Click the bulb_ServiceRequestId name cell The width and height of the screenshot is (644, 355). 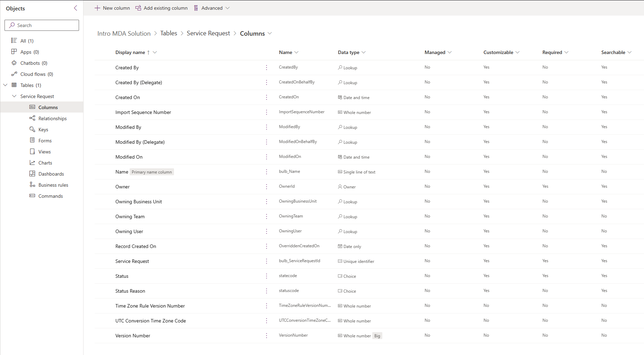click(x=299, y=261)
